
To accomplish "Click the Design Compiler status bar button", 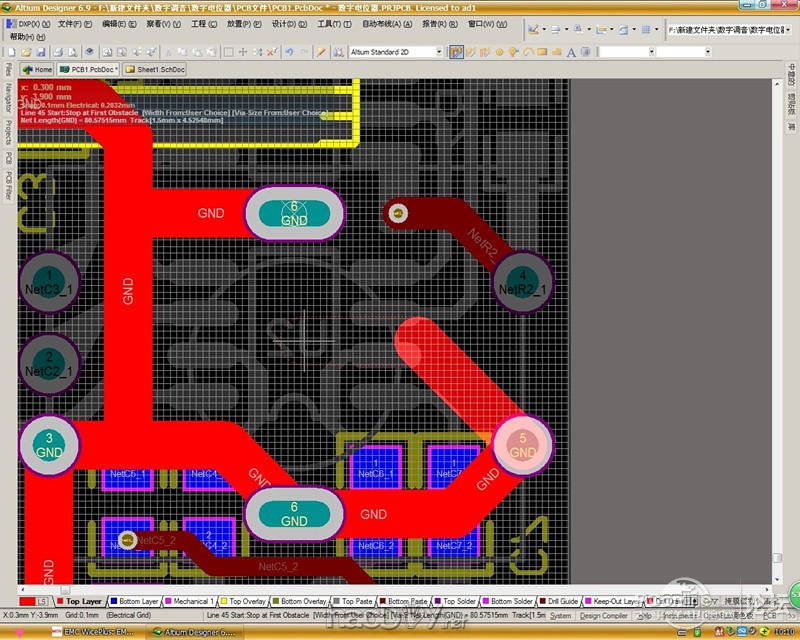I will (603, 616).
